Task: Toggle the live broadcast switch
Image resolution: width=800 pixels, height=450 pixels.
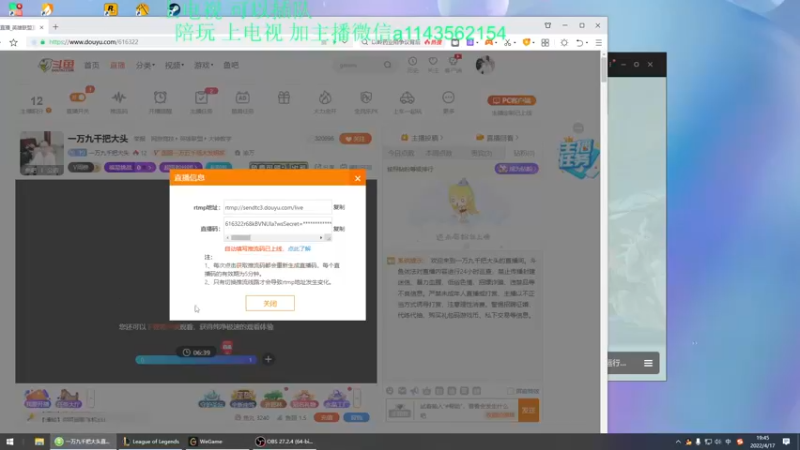Action: tap(78, 97)
